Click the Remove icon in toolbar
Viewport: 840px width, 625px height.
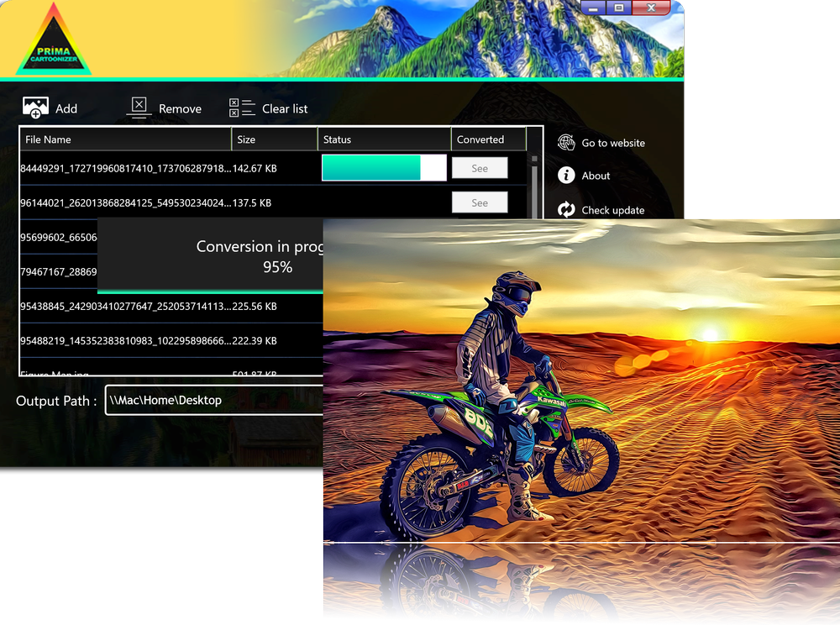point(139,107)
